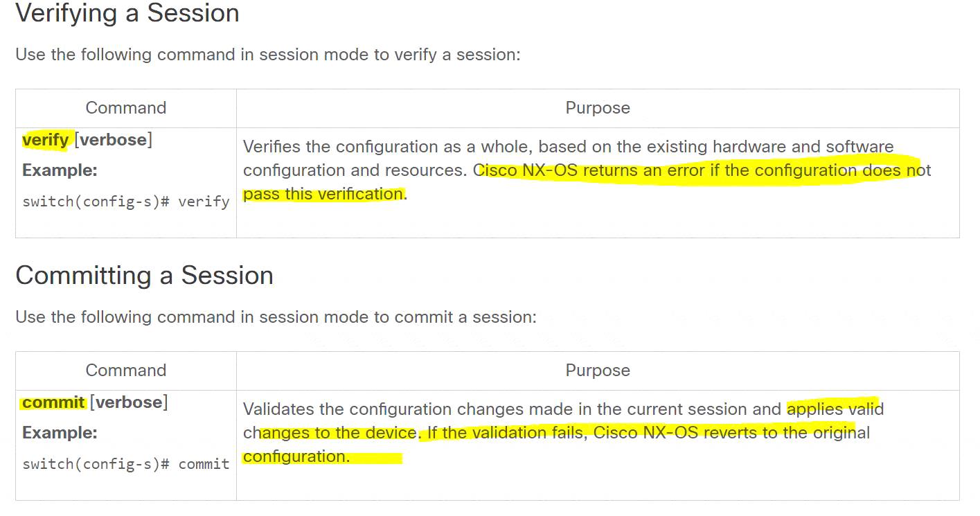Select the Command header in the commit table
The image size is (980, 516).
[x=126, y=371]
